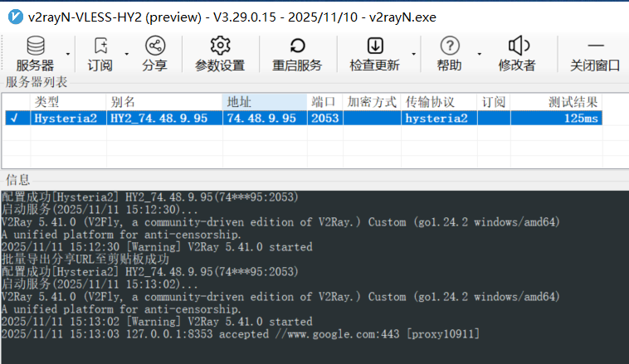Click the www.google.com accepted log line
This screenshot has width=629, height=364.
[241, 333]
